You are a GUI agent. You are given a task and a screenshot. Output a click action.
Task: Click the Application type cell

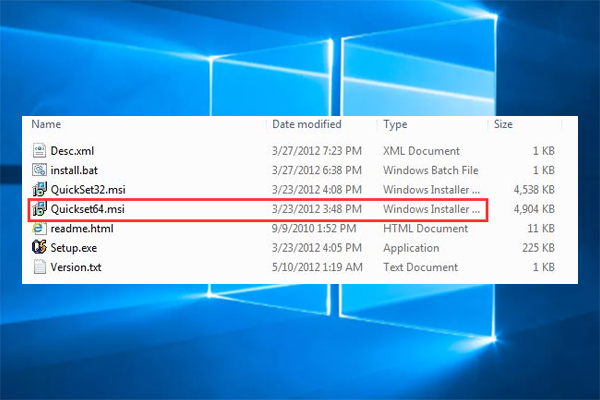(411, 248)
